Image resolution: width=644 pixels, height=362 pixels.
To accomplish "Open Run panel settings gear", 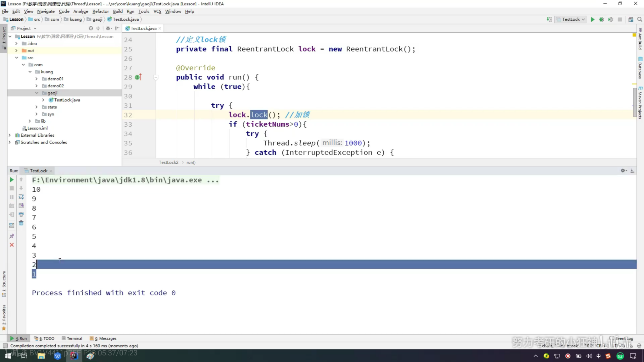I will coord(623,171).
